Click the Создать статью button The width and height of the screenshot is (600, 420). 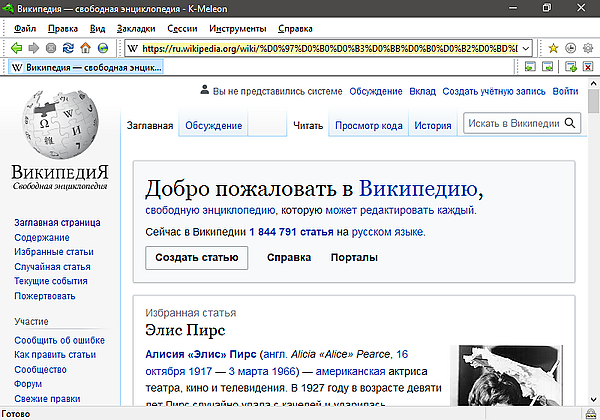point(197,258)
